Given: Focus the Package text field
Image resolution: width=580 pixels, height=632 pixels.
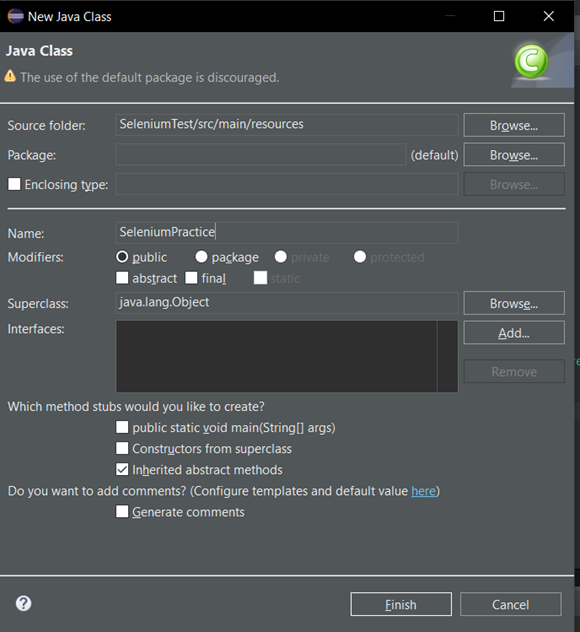Looking at the screenshot, I should 261,155.
